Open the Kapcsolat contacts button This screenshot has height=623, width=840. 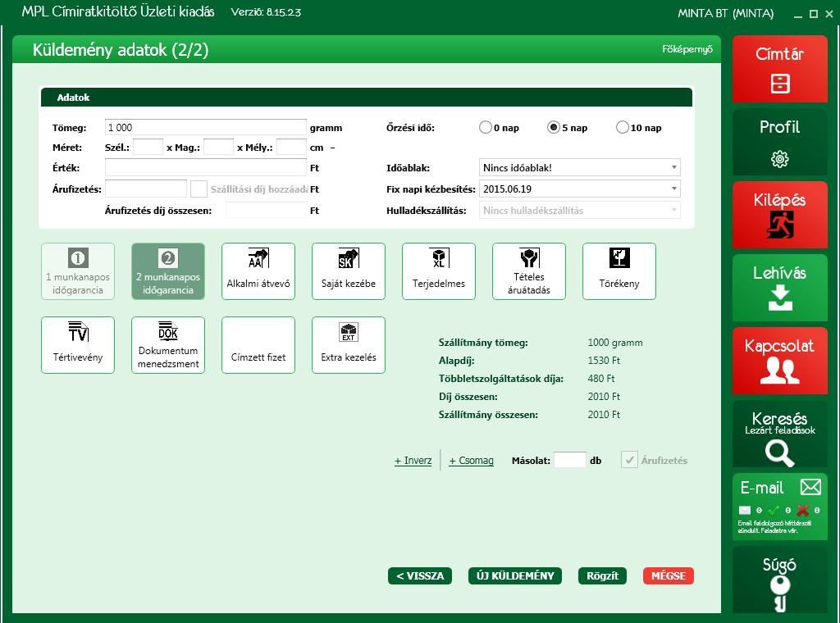[779, 361]
